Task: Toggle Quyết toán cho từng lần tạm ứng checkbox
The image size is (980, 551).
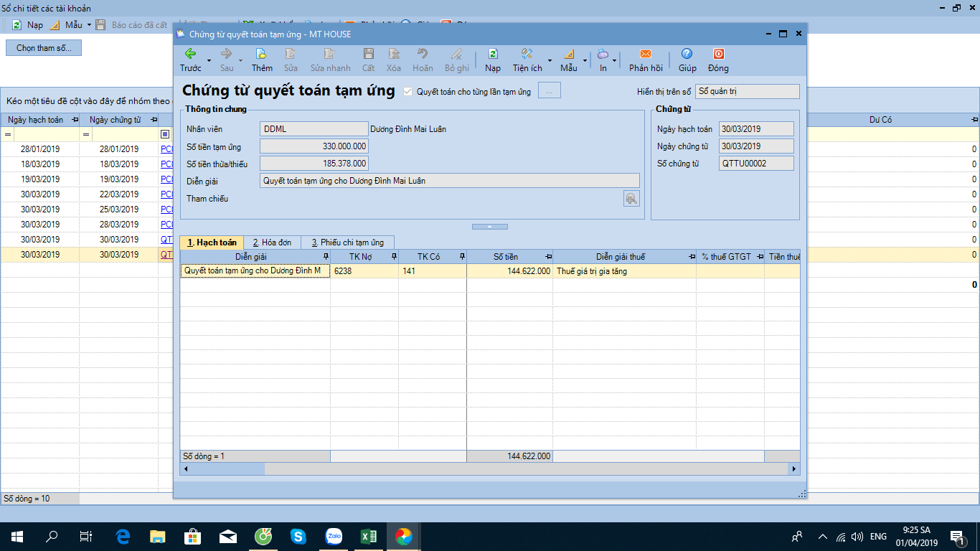Action: pos(408,92)
